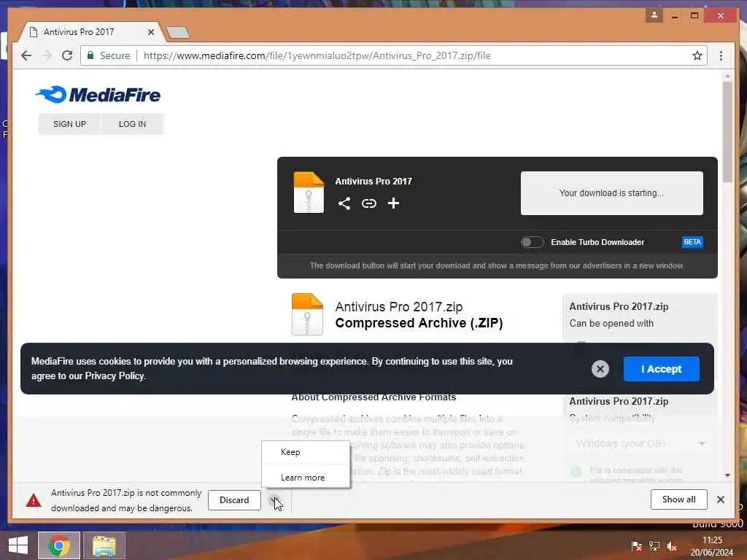The width and height of the screenshot is (747, 560).
Task: Switch to the Antivirus Pro 2017 tab
Action: coord(90,32)
